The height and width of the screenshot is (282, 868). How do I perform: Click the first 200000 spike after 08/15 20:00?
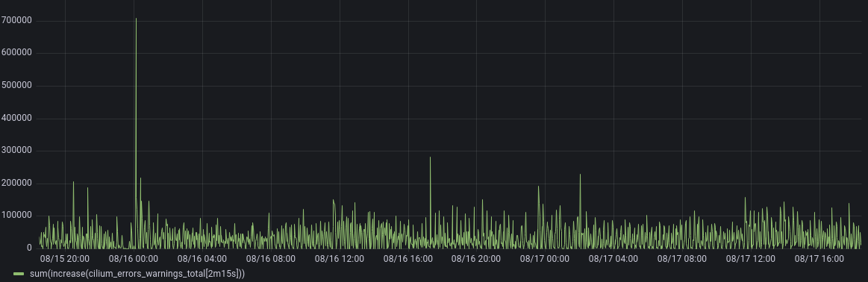(x=73, y=181)
